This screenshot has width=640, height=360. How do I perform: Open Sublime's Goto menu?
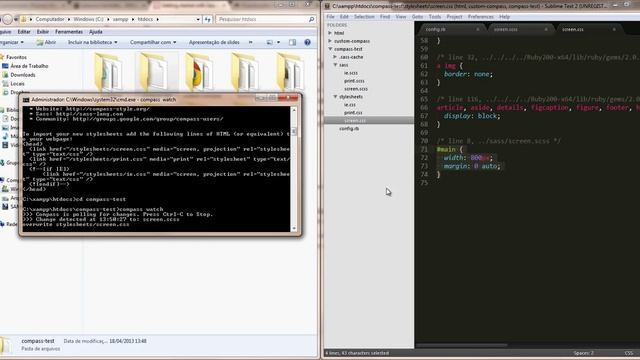tap(417, 17)
